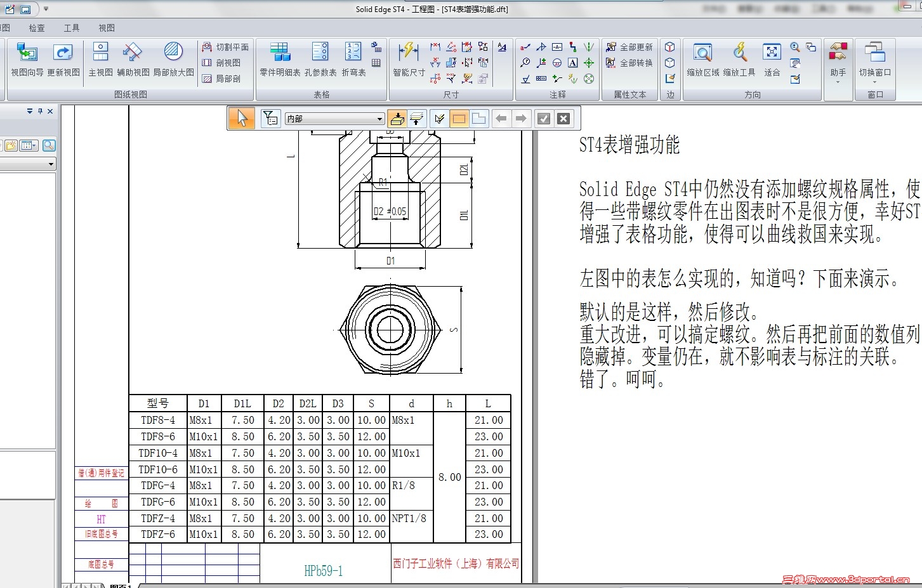Click the 8.00 cell in column h
This screenshot has width=922, height=588.
tap(450, 477)
